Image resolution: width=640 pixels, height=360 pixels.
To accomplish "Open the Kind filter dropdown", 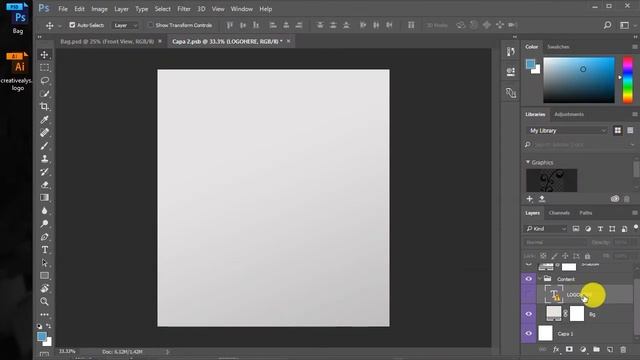I will tap(546, 229).
